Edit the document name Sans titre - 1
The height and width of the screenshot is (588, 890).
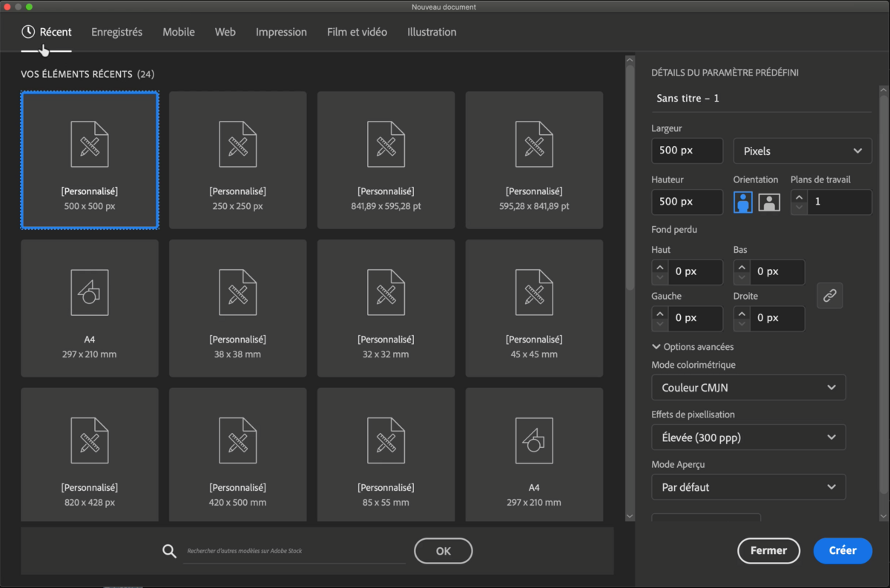point(761,99)
